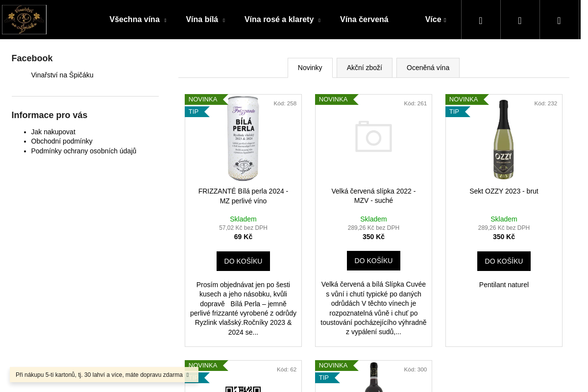The image size is (588, 392).
Task: Add FRIZZANTÉ Bílá perla to cart
Action: 243,261
